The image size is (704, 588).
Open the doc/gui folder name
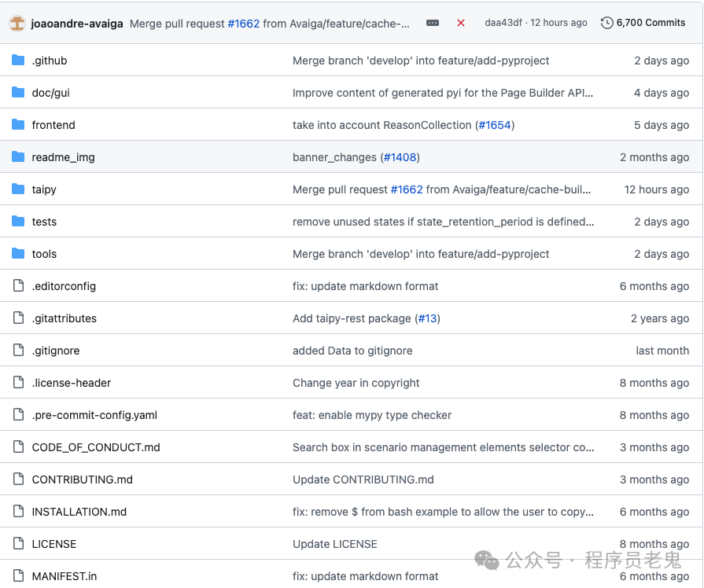[50, 93]
